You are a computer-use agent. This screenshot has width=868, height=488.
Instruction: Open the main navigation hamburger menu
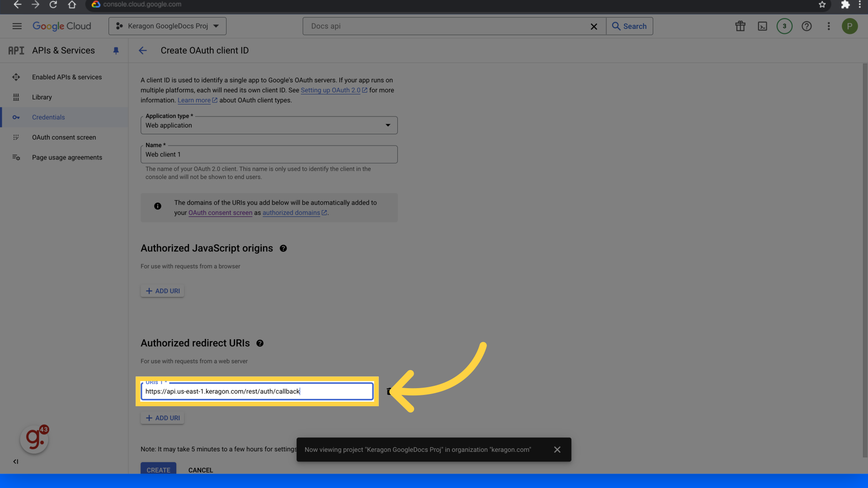(x=17, y=26)
